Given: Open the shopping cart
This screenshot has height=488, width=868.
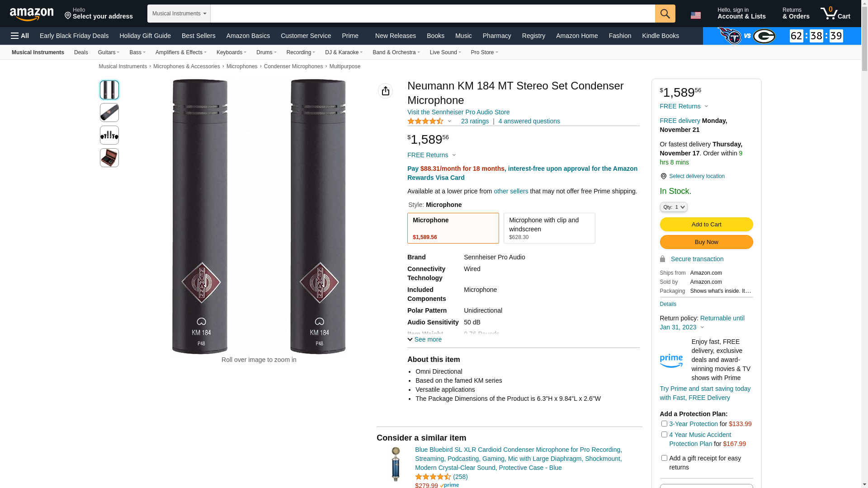Looking at the screenshot, I should (x=835, y=14).
